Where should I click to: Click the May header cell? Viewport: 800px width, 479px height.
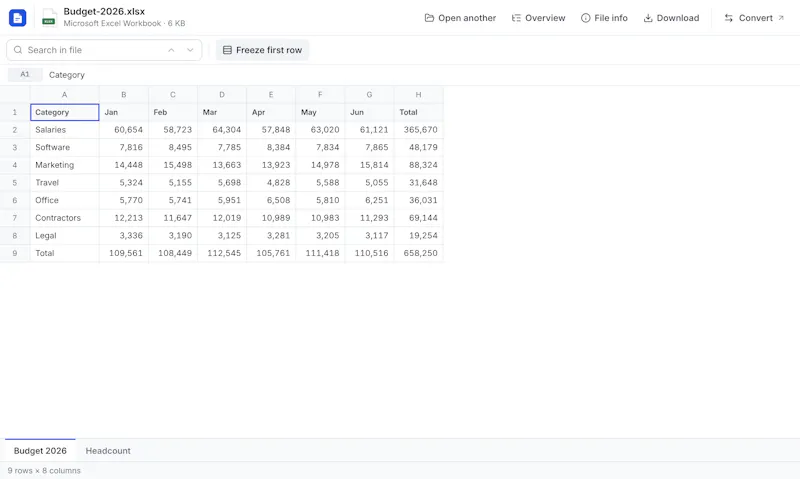click(x=320, y=112)
